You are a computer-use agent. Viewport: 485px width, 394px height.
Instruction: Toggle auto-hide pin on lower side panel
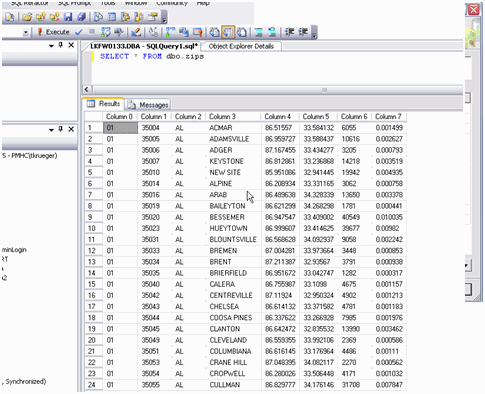pyautogui.click(x=61, y=129)
